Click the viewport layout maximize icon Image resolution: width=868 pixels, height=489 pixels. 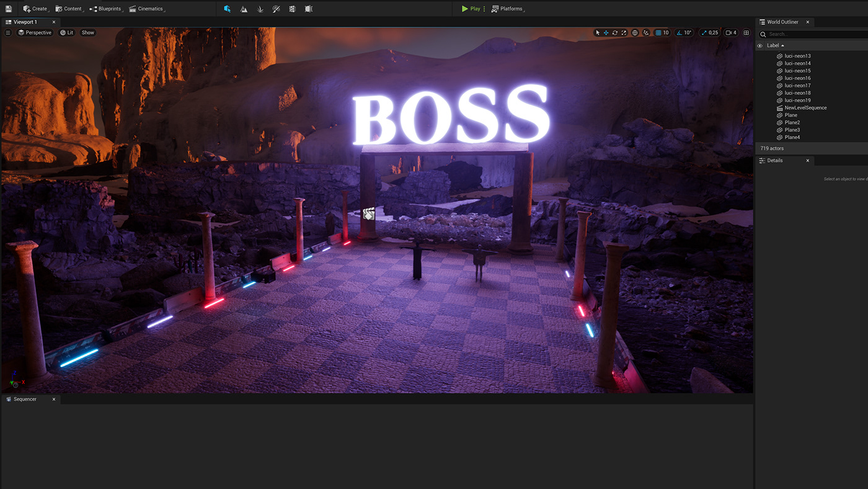point(746,33)
